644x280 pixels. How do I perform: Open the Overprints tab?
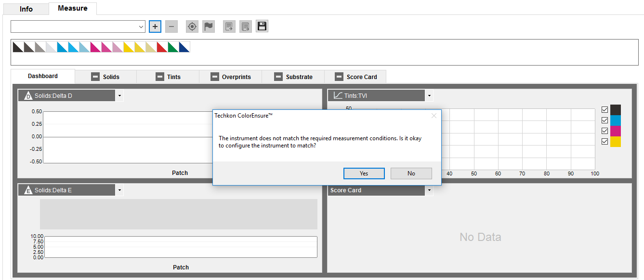tap(230, 77)
